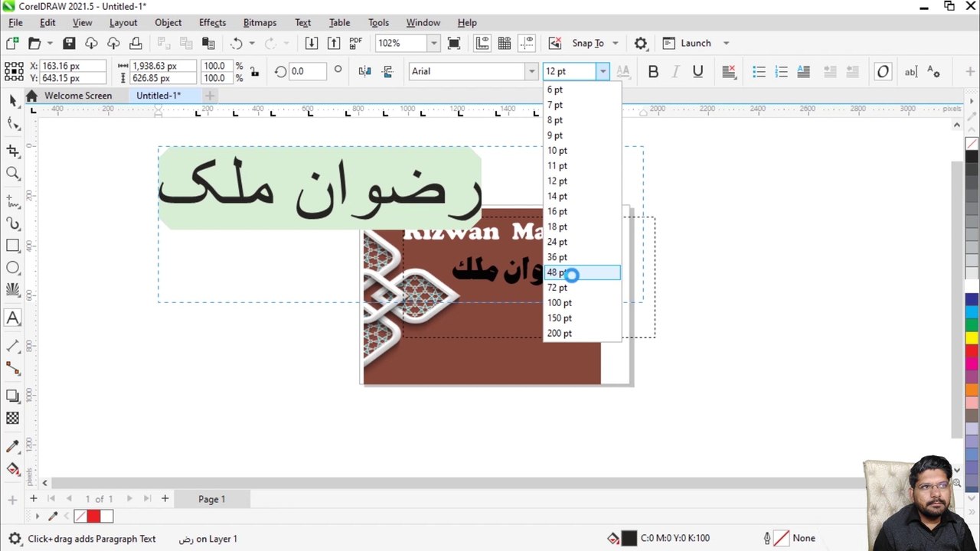
Task: Select the Ellipse tool
Action: point(13,268)
